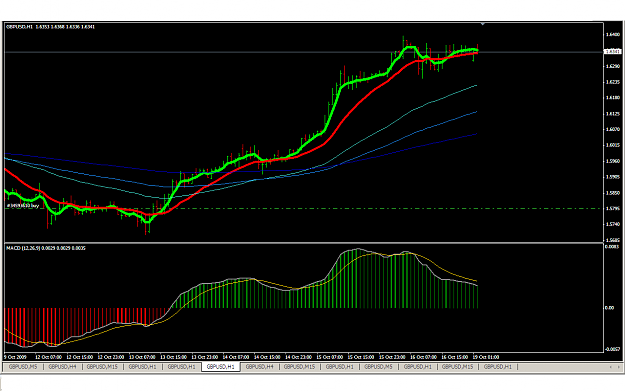Click the GBPUSD,H1 chart title text
625x391 pixels.
point(50,27)
